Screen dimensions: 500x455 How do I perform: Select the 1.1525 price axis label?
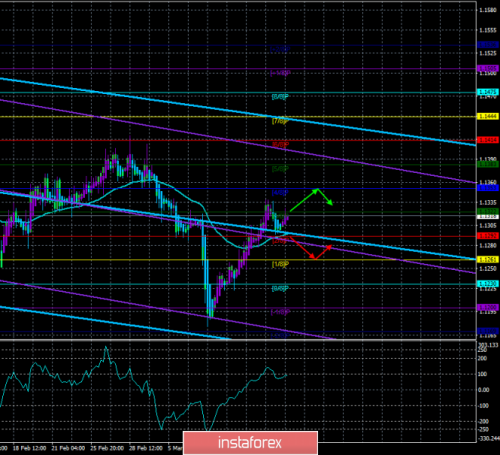(x=488, y=53)
